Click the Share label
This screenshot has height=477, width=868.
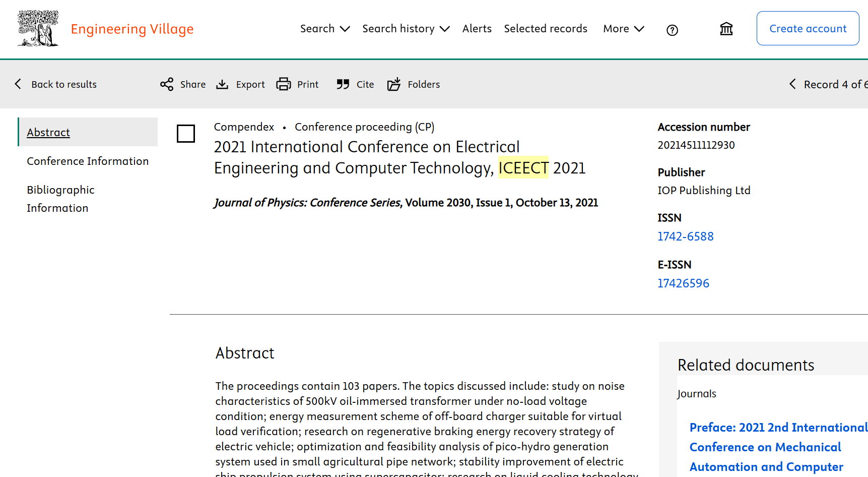(x=193, y=84)
